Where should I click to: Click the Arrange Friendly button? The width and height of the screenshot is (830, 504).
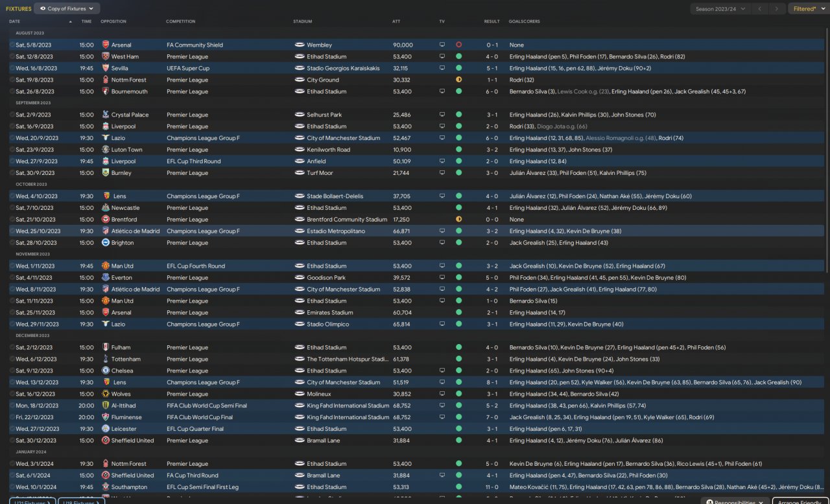800,501
